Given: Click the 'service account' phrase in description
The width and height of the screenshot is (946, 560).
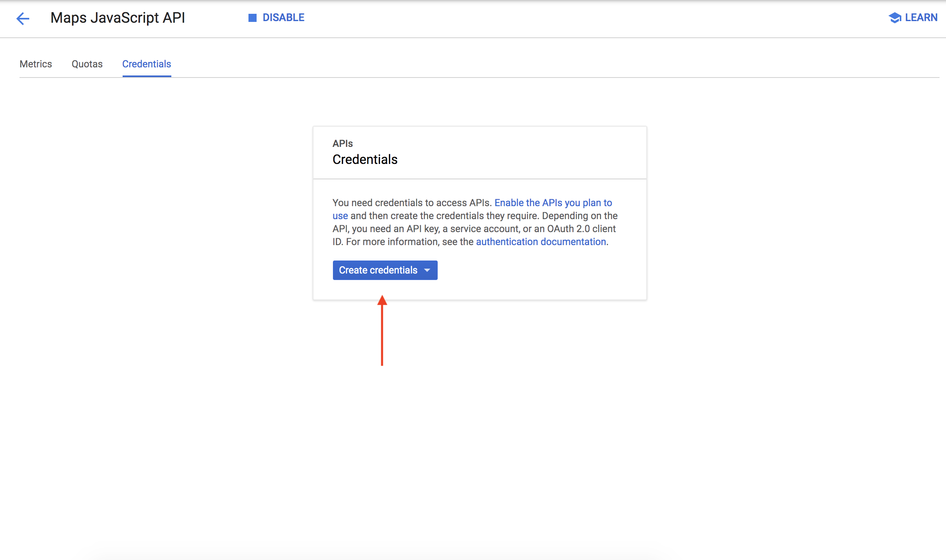Looking at the screenshot, I should click(484, 229).
